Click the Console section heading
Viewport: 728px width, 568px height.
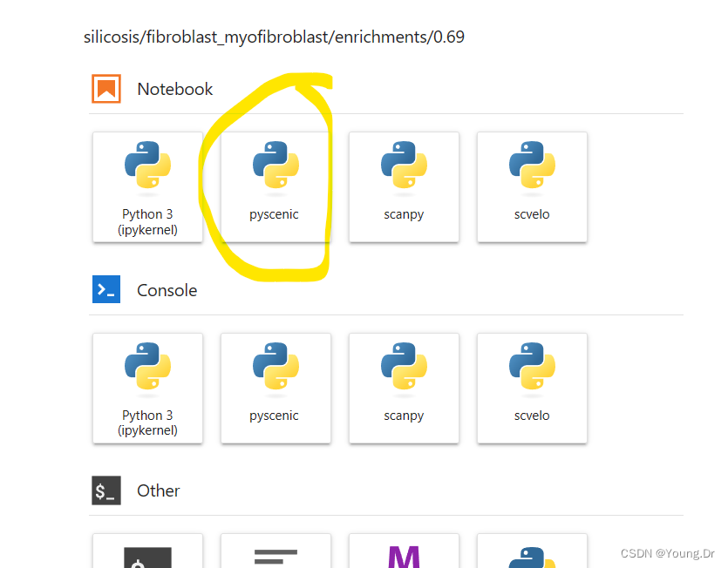[x=167, y=290]
